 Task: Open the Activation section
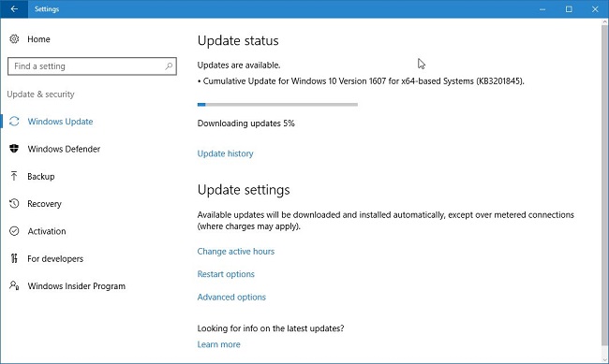[47, 231]
